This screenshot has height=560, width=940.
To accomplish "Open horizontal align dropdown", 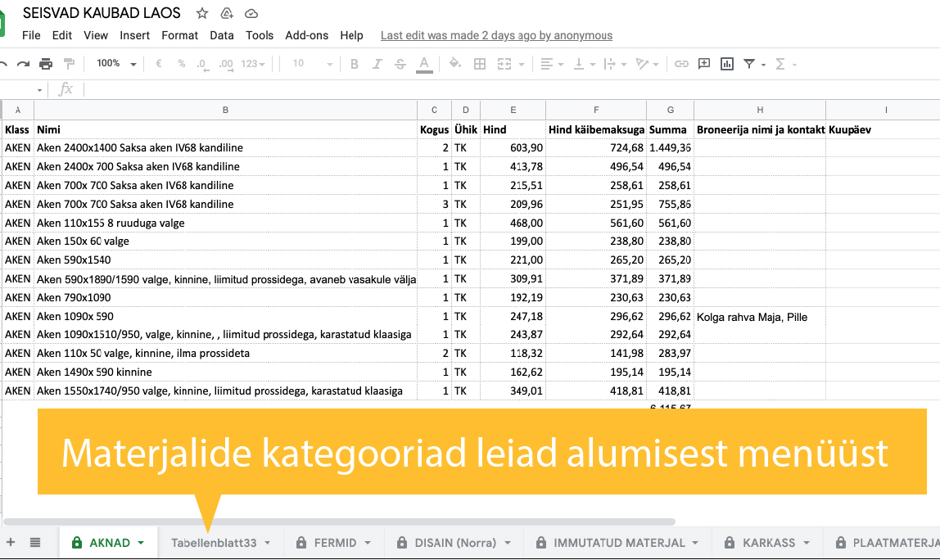I will tap(552, 64).
